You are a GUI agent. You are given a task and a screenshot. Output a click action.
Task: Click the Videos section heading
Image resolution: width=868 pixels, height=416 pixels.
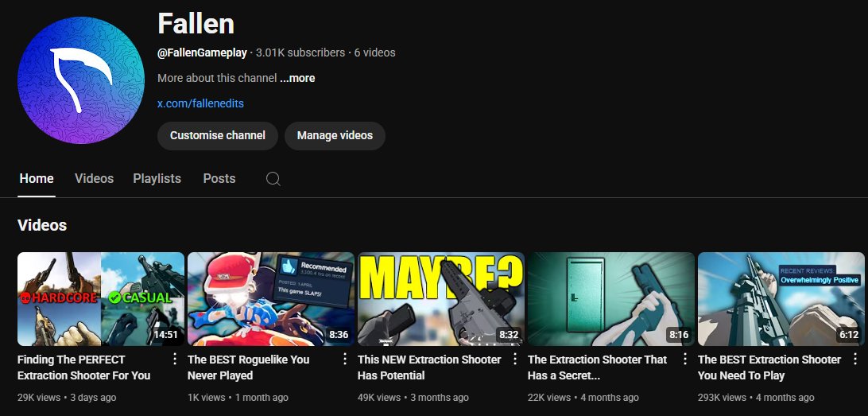[42, 225]
